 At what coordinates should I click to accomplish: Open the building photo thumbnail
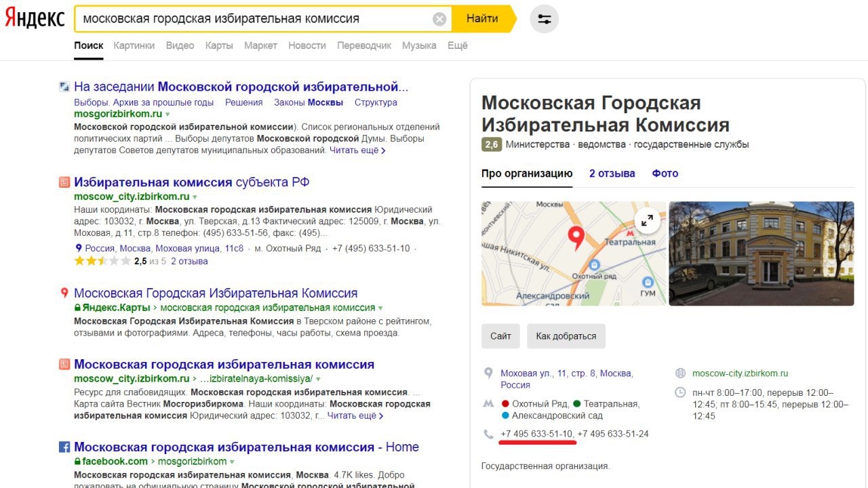pyautogui.click(x=762, y=253)
